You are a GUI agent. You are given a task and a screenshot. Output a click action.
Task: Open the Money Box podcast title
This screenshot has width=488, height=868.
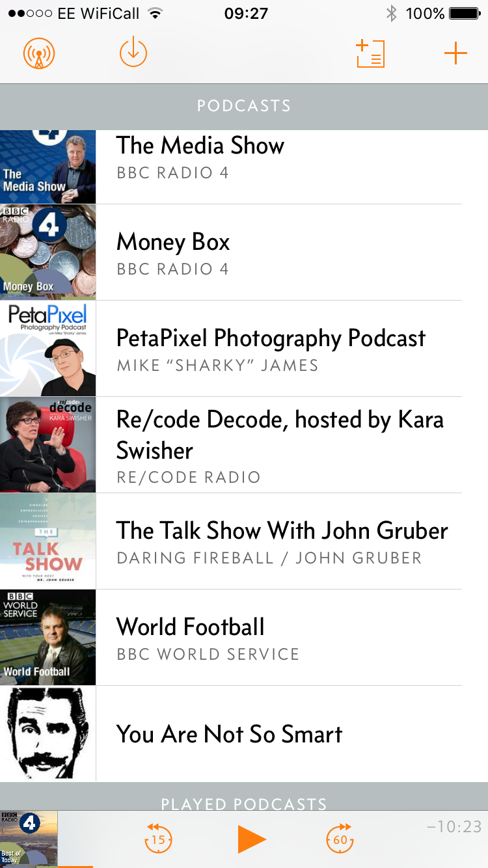click(173, 242)
